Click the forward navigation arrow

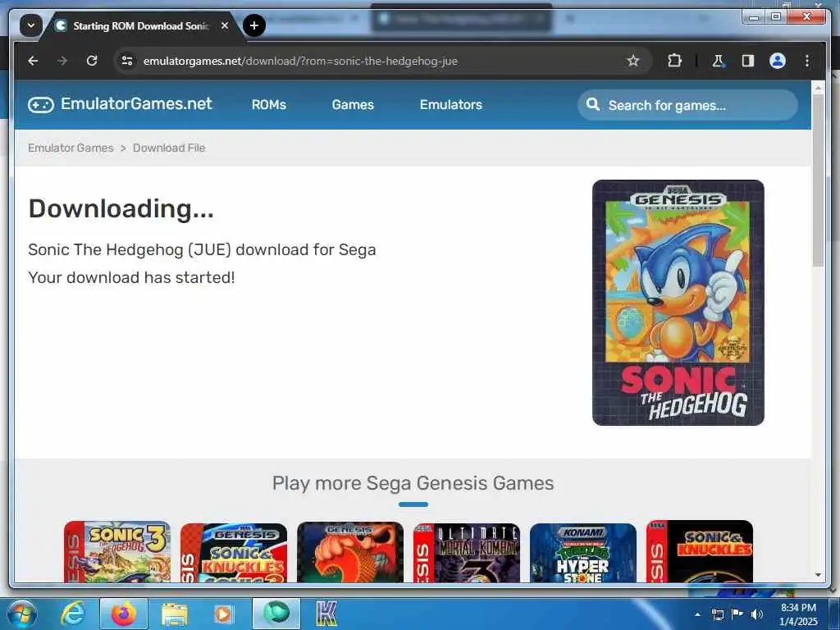click(x=62, y=61)
